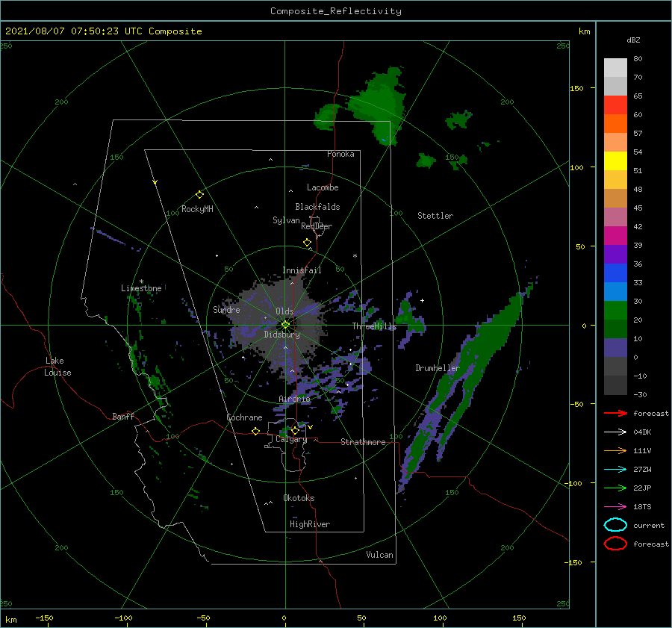Viewport: 672px width, 628px height.
Task: Click the bright yellow swatch at 54 dBZ
Action: click(x=615, y=161)
